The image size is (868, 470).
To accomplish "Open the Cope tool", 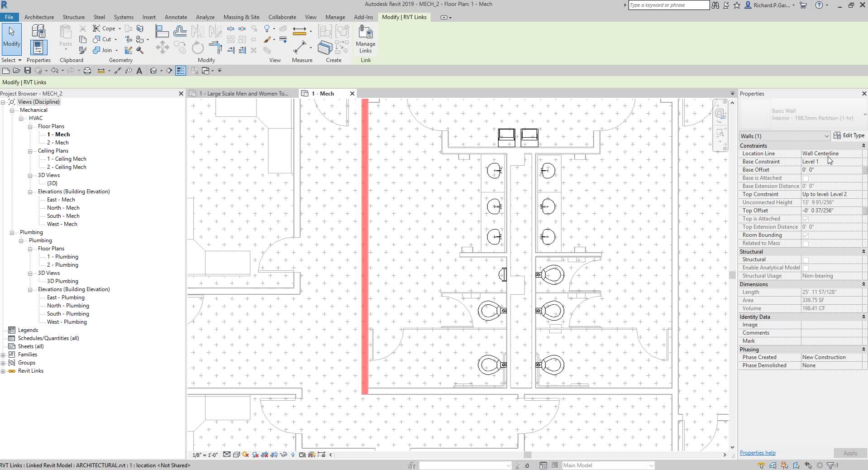I will (x=103, y=28).
